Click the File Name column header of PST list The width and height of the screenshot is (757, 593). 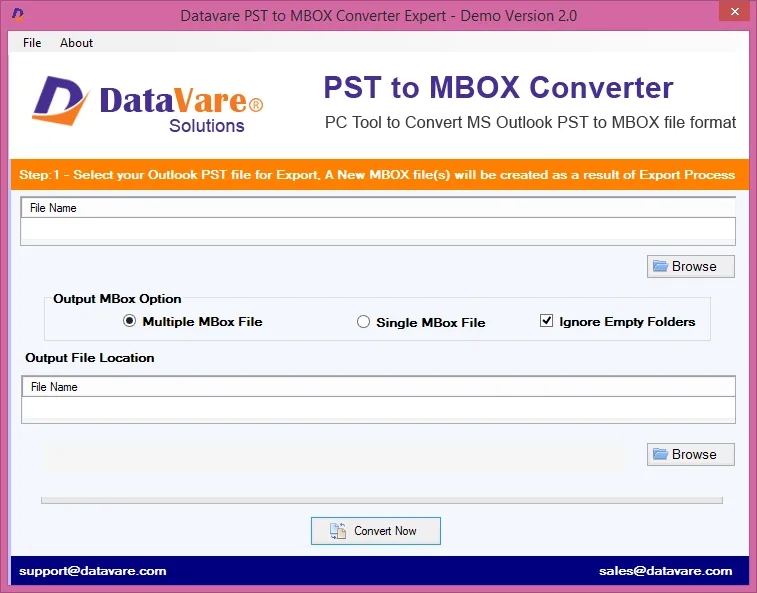378,208
